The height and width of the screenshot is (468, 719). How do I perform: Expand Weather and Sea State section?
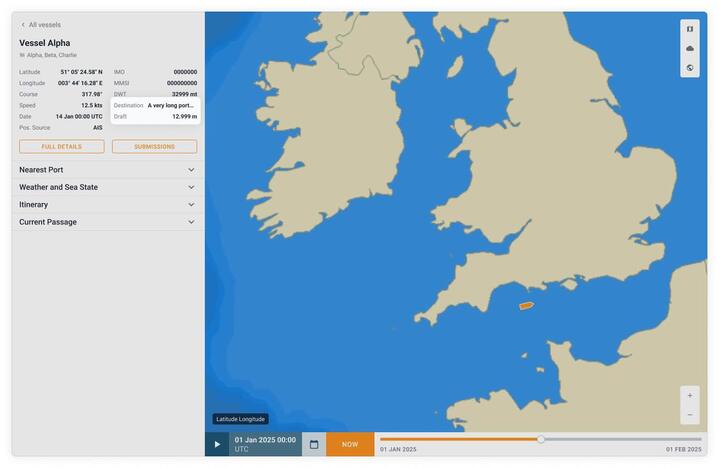[x=107, y=187]
